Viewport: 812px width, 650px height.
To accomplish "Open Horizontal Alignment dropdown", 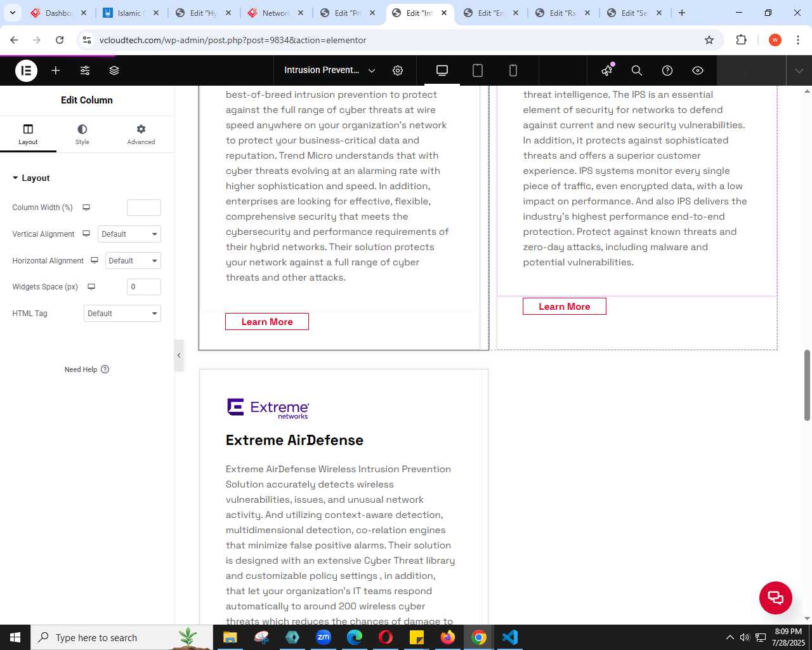I will click(133, 261).
